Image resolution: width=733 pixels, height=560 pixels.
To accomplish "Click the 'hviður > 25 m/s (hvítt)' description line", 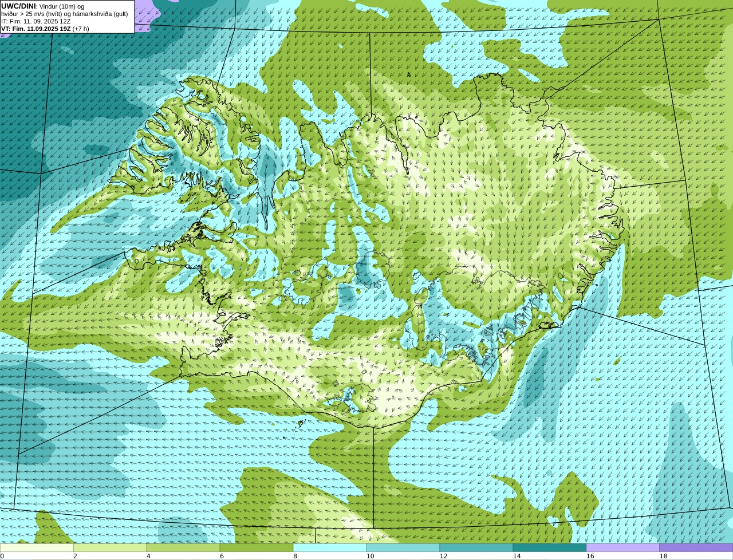I will click(65, 14).
